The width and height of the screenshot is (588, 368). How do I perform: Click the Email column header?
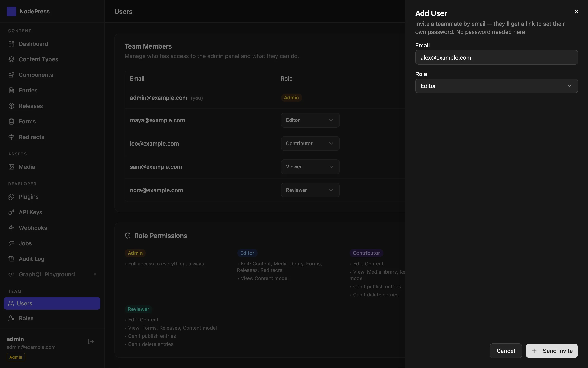(137, 79)
